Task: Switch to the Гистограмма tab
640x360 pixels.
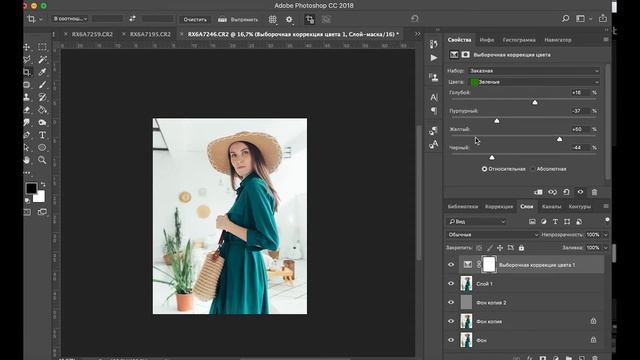Action: [x=519, y=40]
